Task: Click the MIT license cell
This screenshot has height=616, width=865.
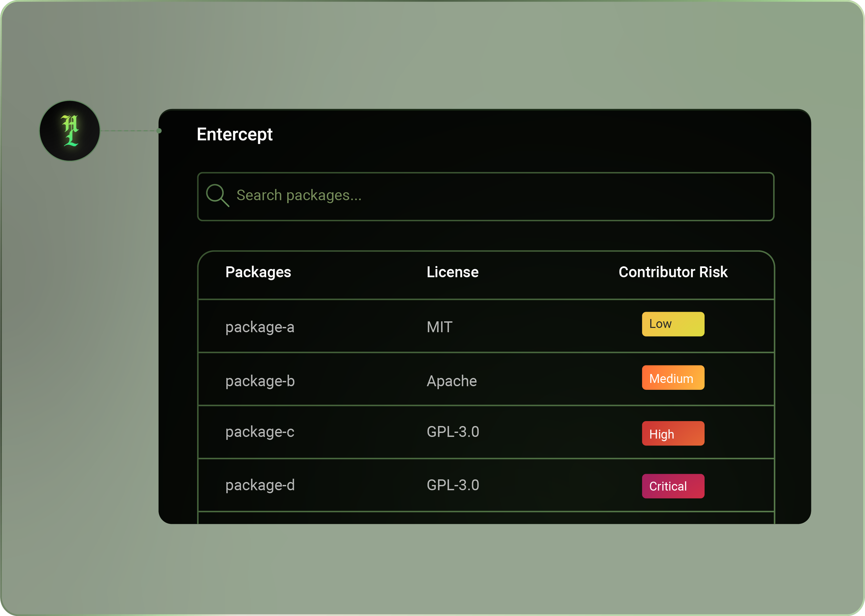Action: 439,327
